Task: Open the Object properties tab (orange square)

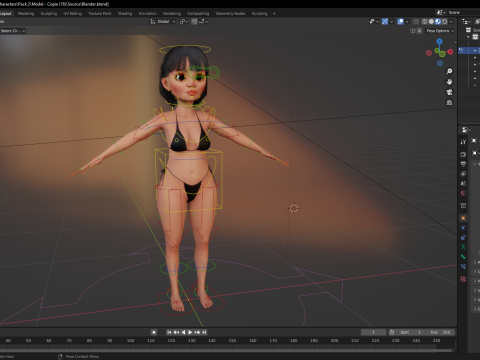Action: pyautogui.click(x=463, y=218)
